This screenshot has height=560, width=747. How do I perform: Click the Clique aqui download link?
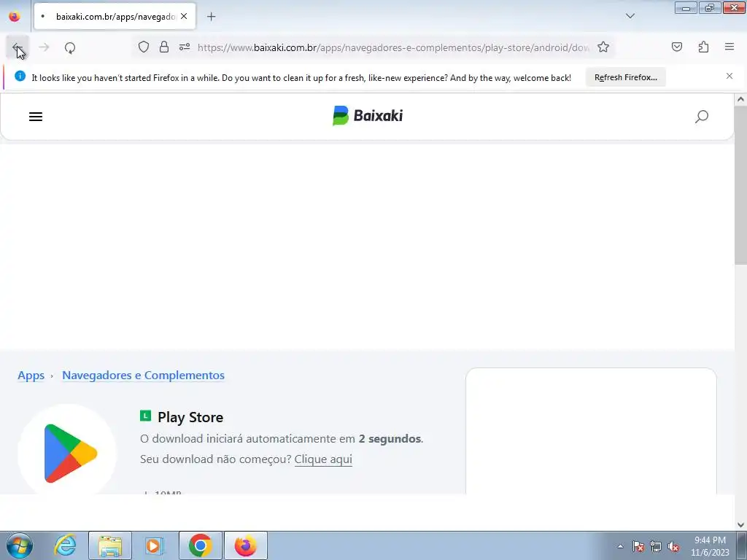[323, 459]
